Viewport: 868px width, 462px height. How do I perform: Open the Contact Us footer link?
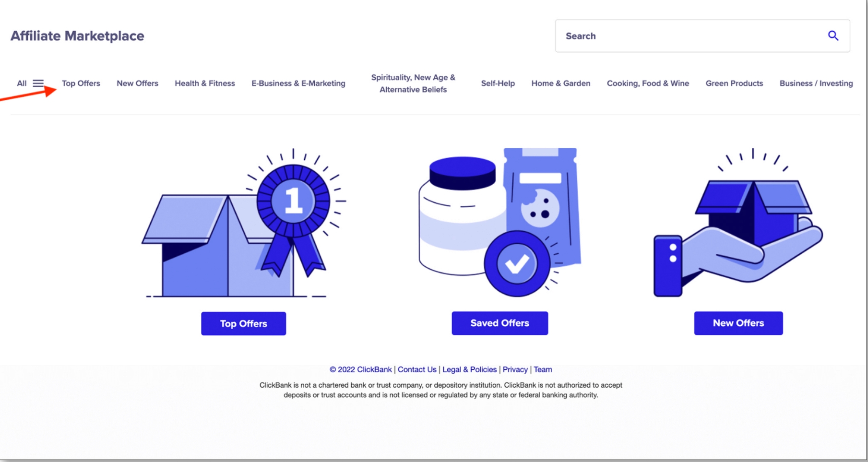(x=417, y=369)
